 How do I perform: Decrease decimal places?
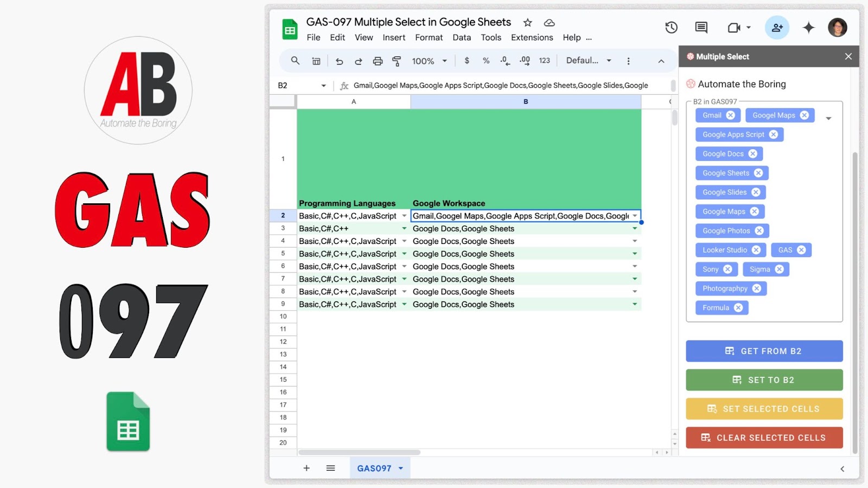click(x=505, y=61)
